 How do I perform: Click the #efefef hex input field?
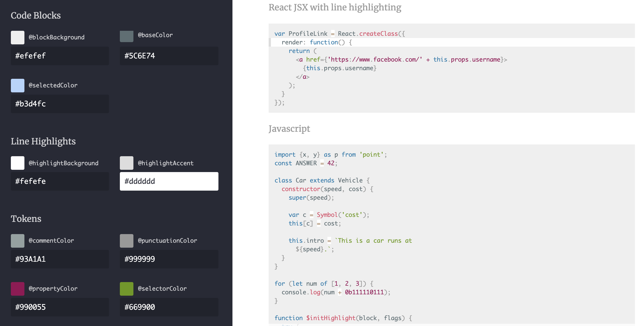60,56
